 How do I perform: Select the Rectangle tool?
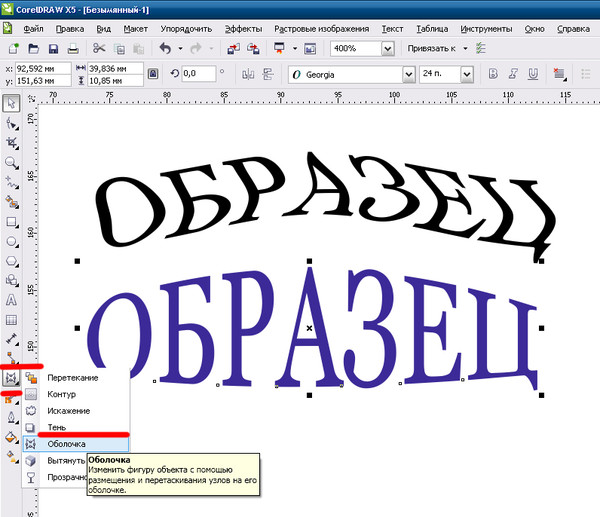click(x=11, y=222)
